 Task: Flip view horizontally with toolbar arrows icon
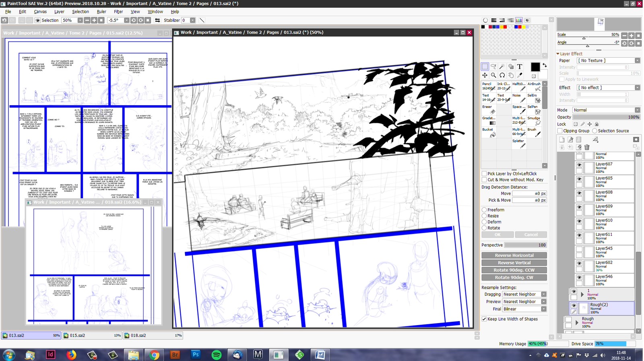coord(157,20)
